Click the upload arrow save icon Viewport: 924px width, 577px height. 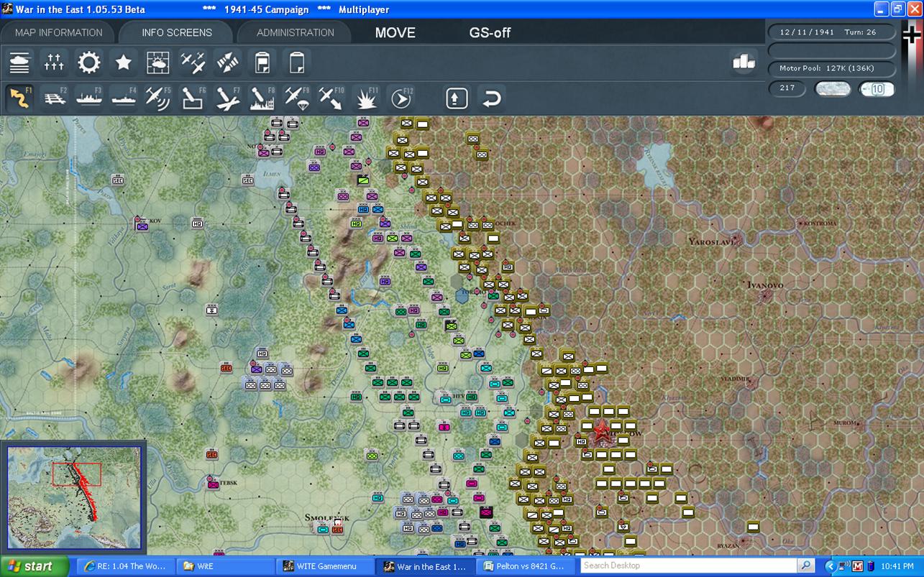[457, 98]
